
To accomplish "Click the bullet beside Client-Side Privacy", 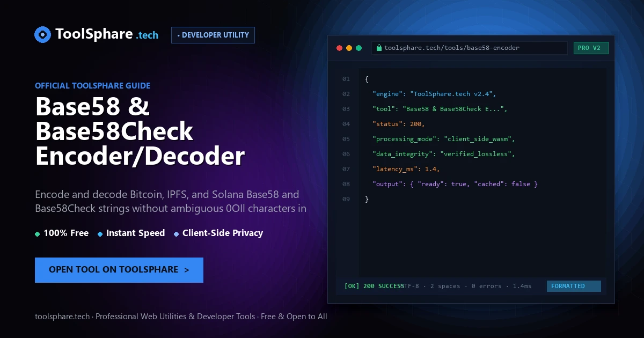I will [176, 234].
